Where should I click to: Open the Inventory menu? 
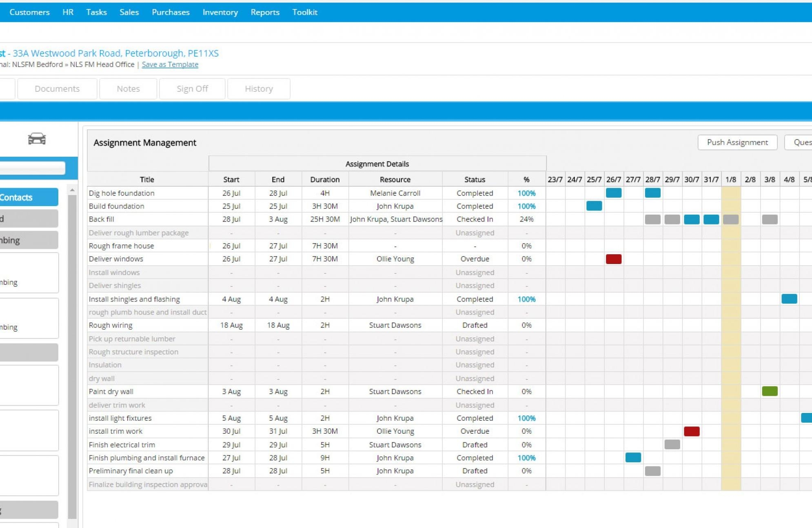(220, 12)
